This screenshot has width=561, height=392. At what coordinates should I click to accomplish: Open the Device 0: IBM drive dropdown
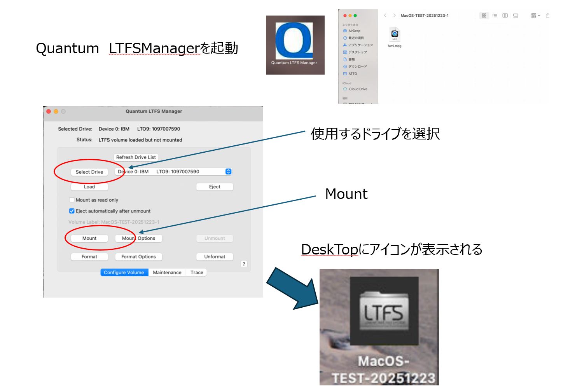click(174, 172)
